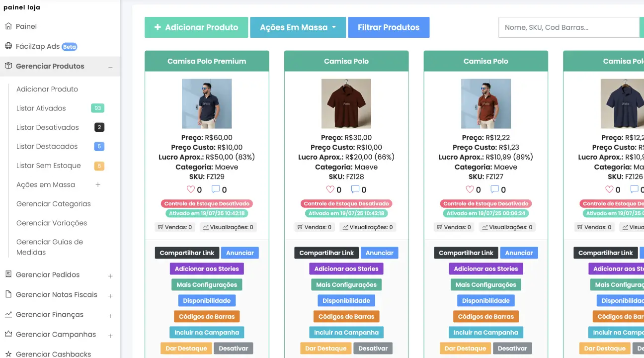This screenshot has height=358, width=644.
Task: Click the Camisa Polo Premium card title
Action: 207,61
